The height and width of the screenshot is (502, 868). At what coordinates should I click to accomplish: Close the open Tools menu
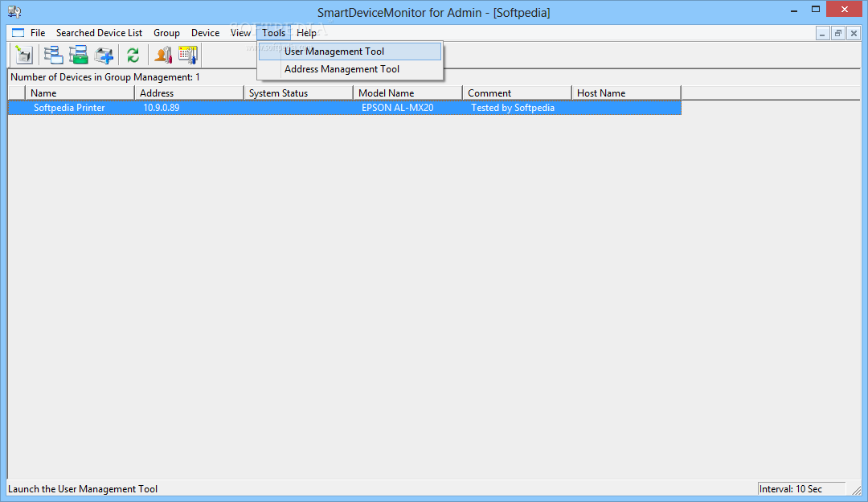[x=273, y=33]
